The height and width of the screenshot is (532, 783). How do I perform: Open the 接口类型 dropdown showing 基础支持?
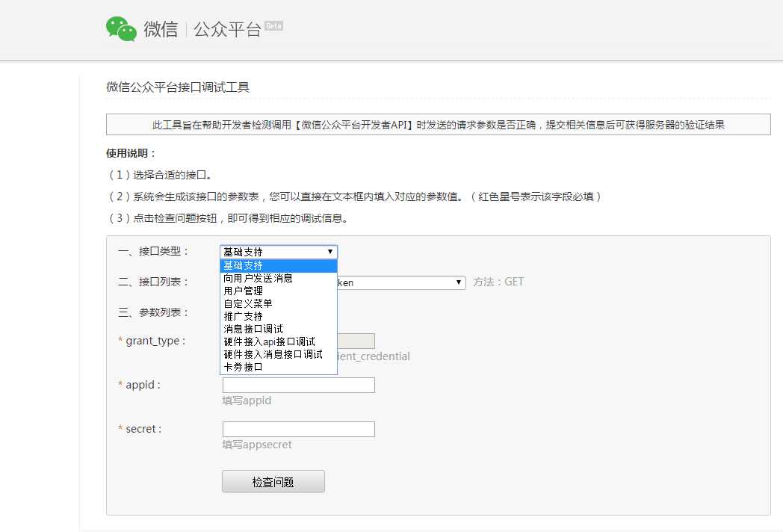(x=279, y=252)
